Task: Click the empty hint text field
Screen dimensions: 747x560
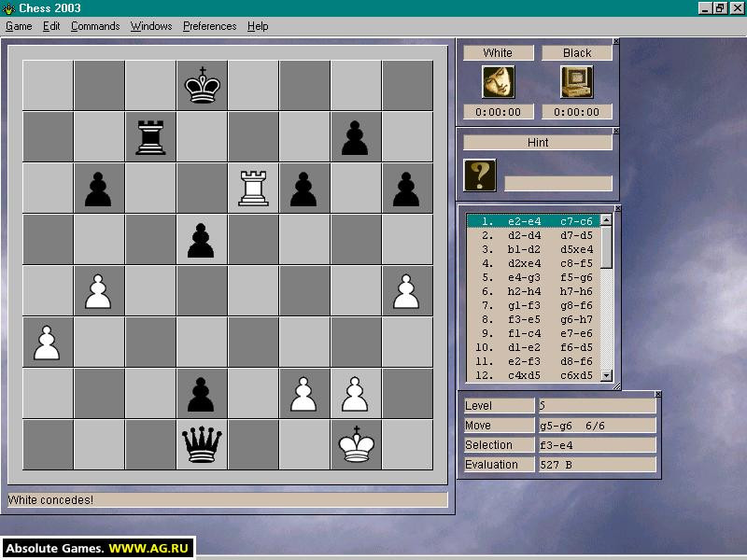Action: pos(558,184)
